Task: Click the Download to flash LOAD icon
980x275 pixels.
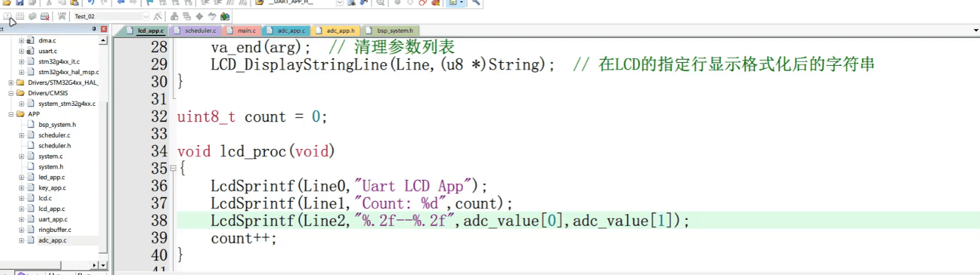Action: pyautogui.click(x=62, y=16)
